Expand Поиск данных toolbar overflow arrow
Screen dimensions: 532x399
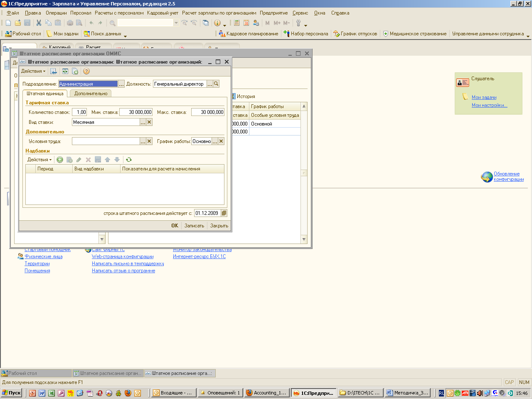tap(125, 36)
